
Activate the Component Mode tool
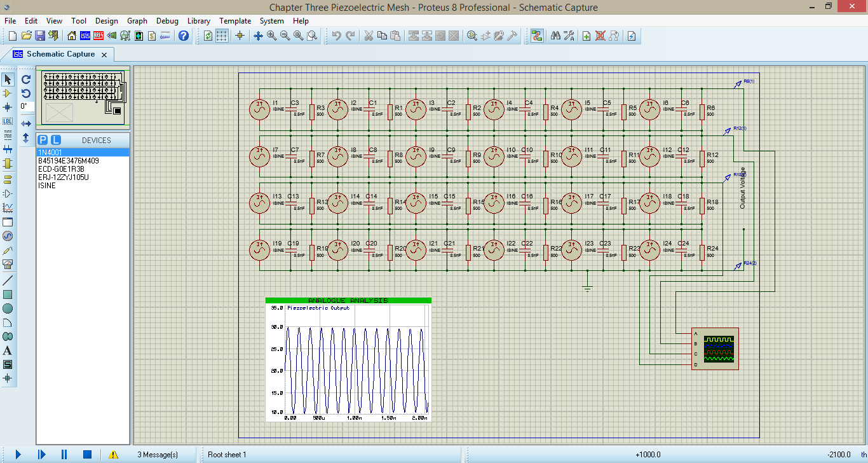tap(8, 93)
